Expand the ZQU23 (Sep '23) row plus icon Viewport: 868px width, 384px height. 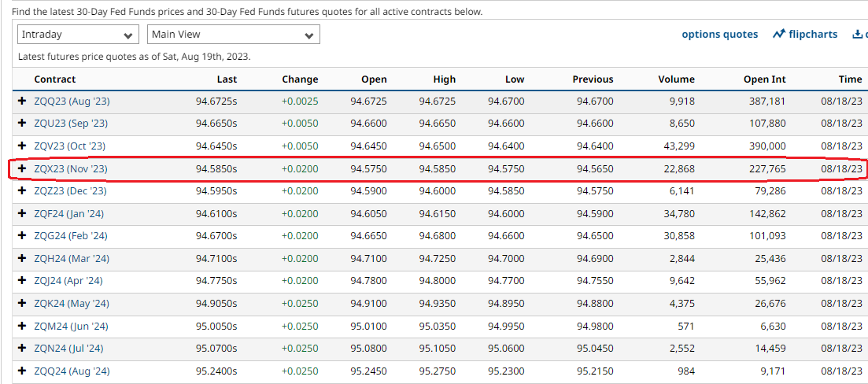[22, 124]
